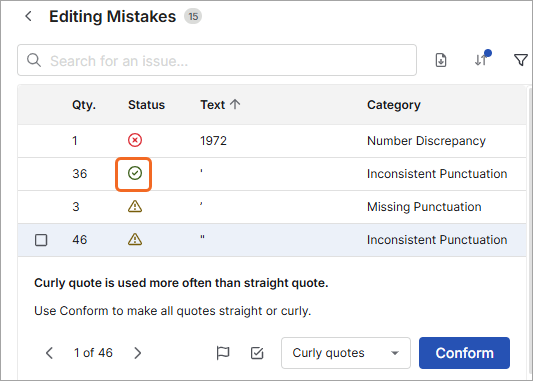Go back using the arrow beside Editing Mistakes

click(x=29, y=16)
